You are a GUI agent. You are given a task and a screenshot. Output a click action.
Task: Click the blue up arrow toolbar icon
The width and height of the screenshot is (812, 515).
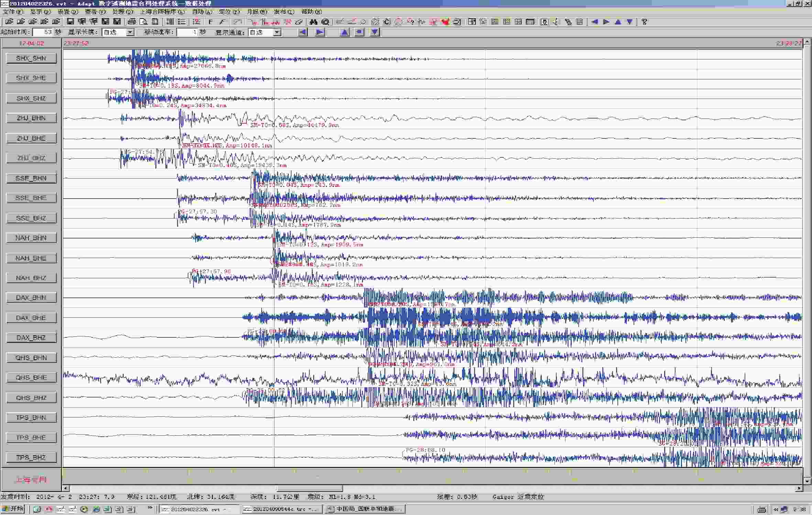618,22
